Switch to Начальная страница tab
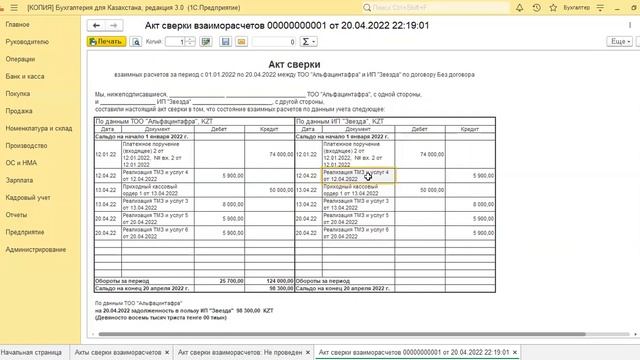This screenshot has width=640, height=360. (x=31, y=352)
